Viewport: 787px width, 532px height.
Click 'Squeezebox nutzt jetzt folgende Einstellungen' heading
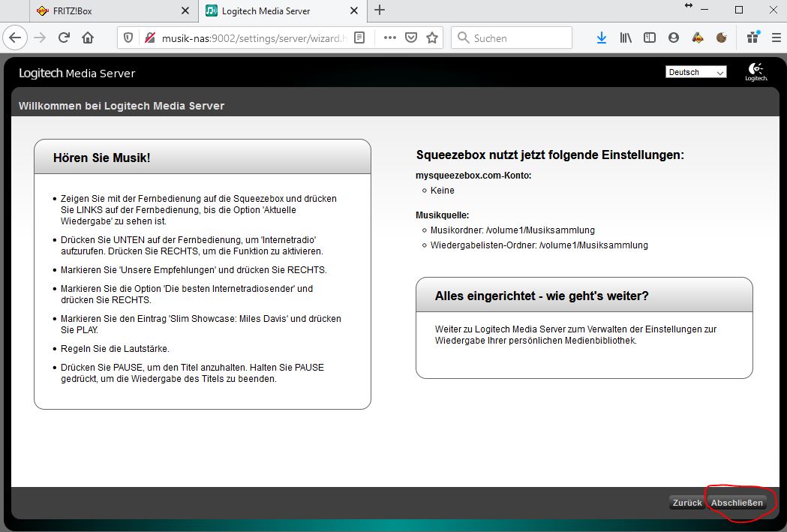click(550, 155)
